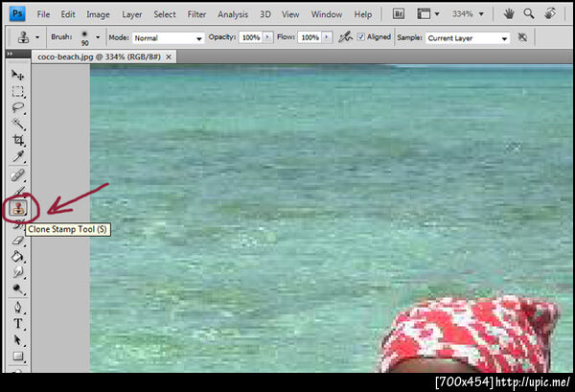Open the Sample Current Layer dropdown
Screen dimensions: 575x392
click(468, 37)
